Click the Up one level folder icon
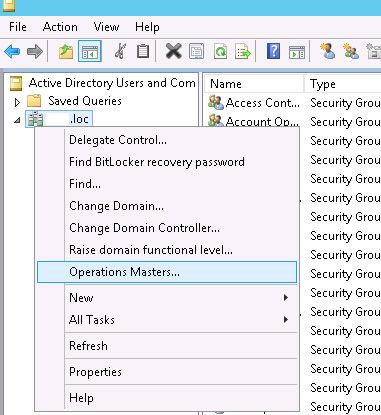This screenshot has width=381, height=415. point(66,52)
